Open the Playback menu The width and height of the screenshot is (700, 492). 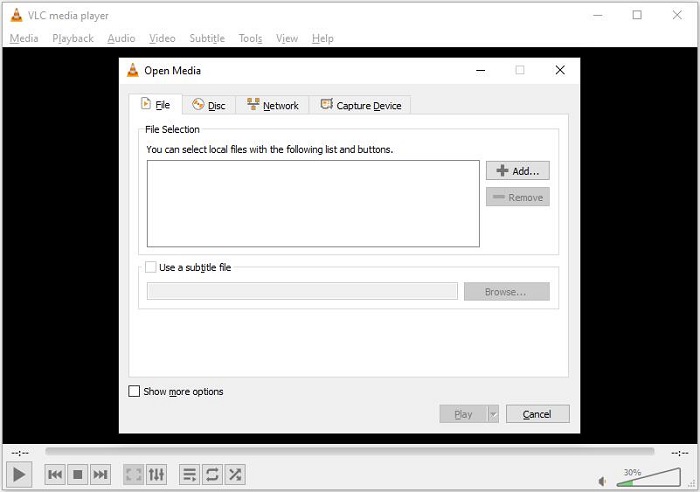(73, 38)
